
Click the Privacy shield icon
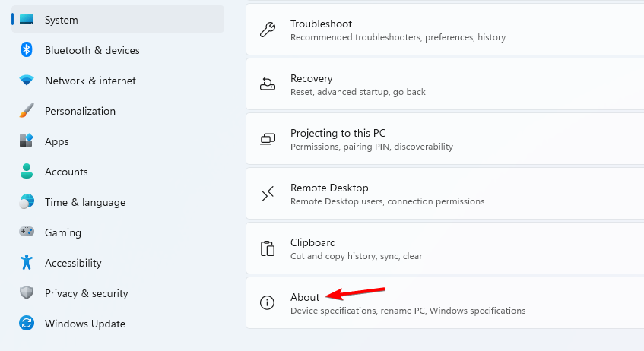pos(27,292)
